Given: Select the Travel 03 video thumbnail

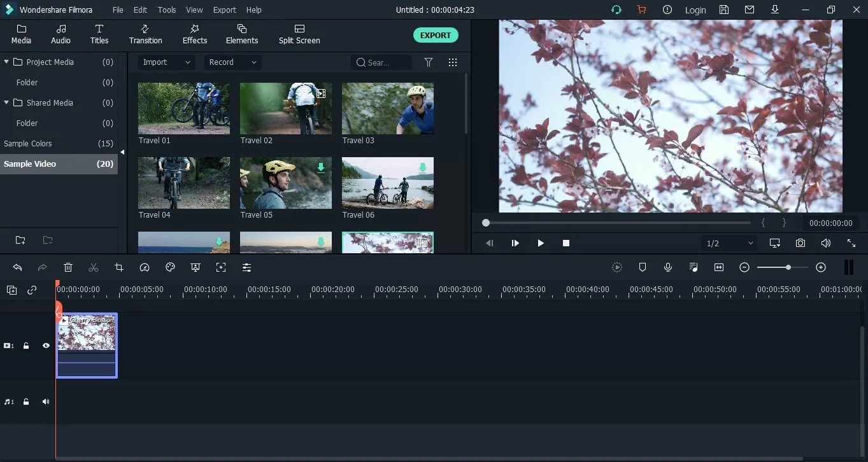Looking at the screenshot, I should click(x=387, y=108).
